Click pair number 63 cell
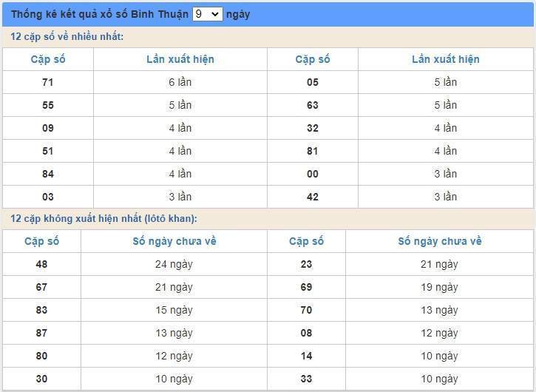Screen dimensions: 536x392 (x=313, y=105)
